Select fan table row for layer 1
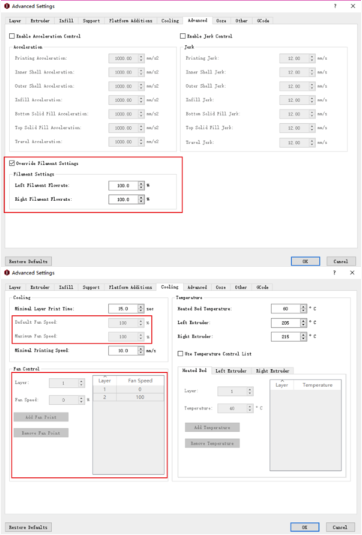The height and width of the screenshot is (535, 362). click(128, 389)
